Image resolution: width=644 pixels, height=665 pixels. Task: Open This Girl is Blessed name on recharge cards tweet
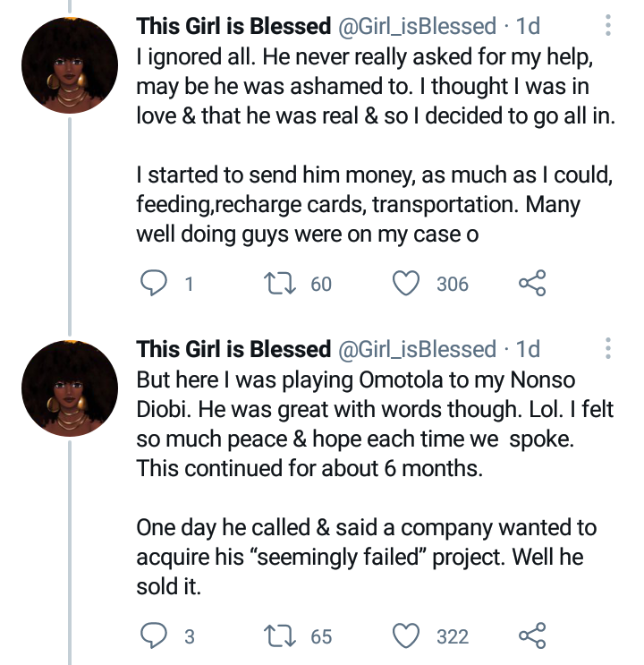233,26
